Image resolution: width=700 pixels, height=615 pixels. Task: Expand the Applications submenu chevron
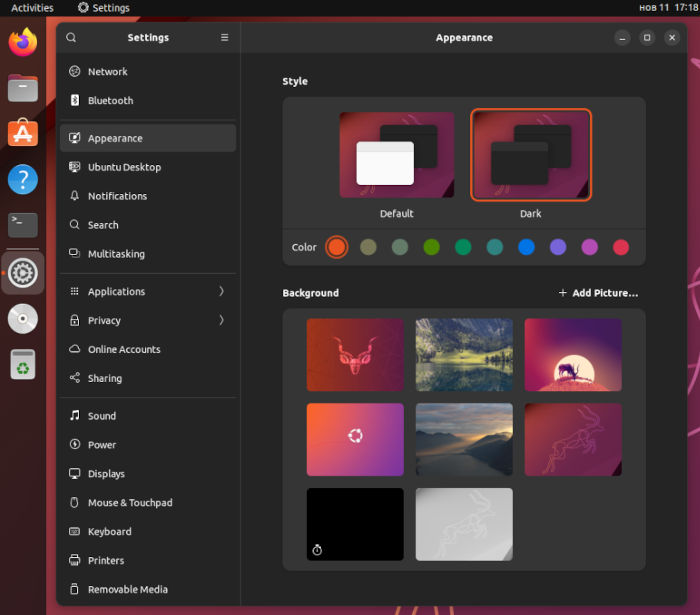tap(221, 291)
